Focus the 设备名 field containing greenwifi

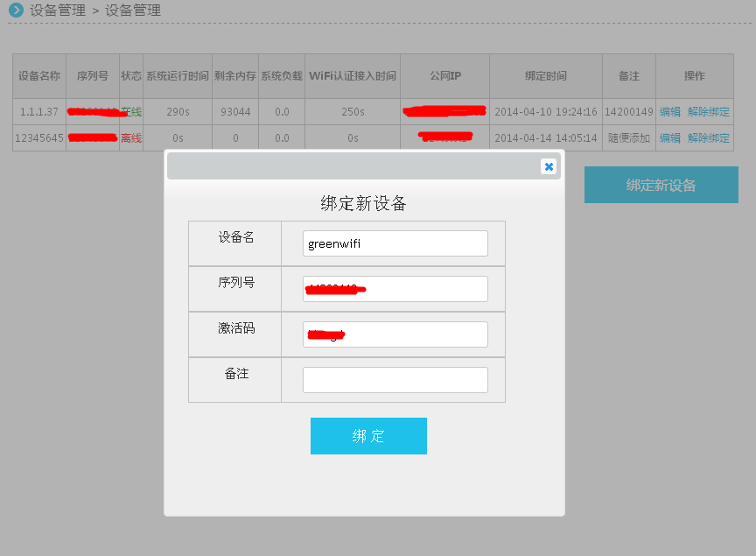395,243
